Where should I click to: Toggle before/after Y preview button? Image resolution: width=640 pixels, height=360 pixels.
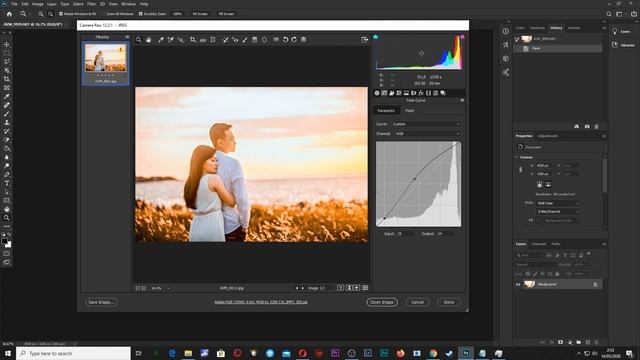tap(340, 288)
